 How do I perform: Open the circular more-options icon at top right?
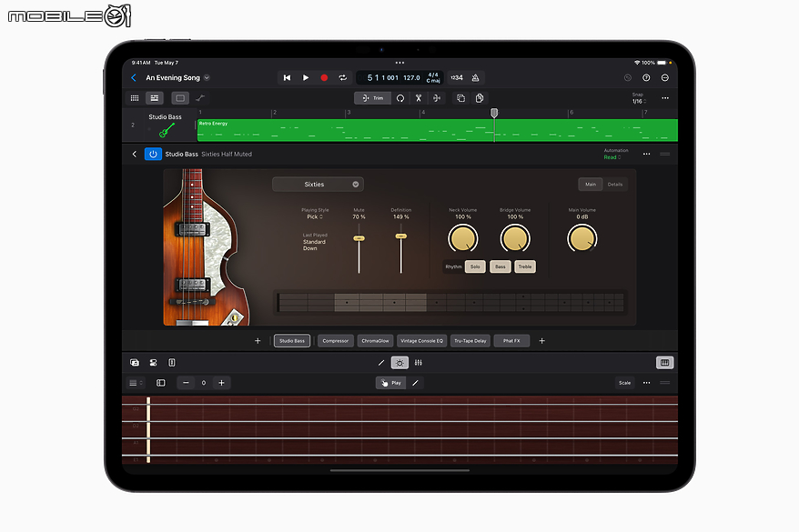pyautogui.click(x=665, y=78)
